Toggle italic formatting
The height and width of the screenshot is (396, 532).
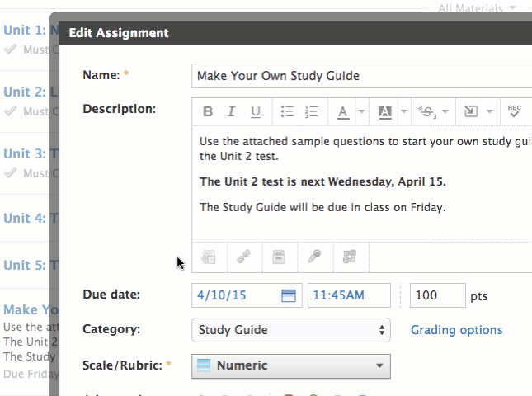[232, 111]
